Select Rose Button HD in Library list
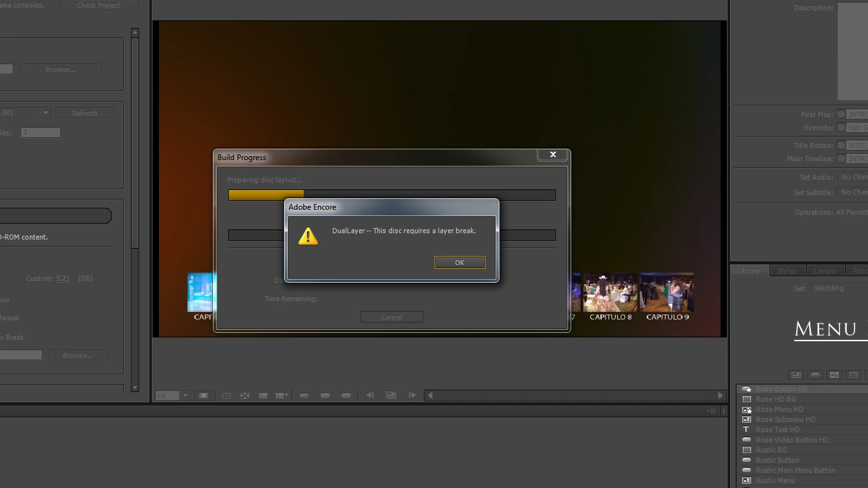 [802, 389]
